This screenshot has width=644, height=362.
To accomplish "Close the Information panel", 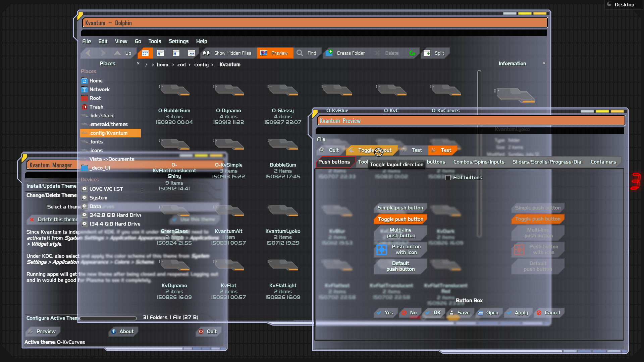I will (544, 63).
